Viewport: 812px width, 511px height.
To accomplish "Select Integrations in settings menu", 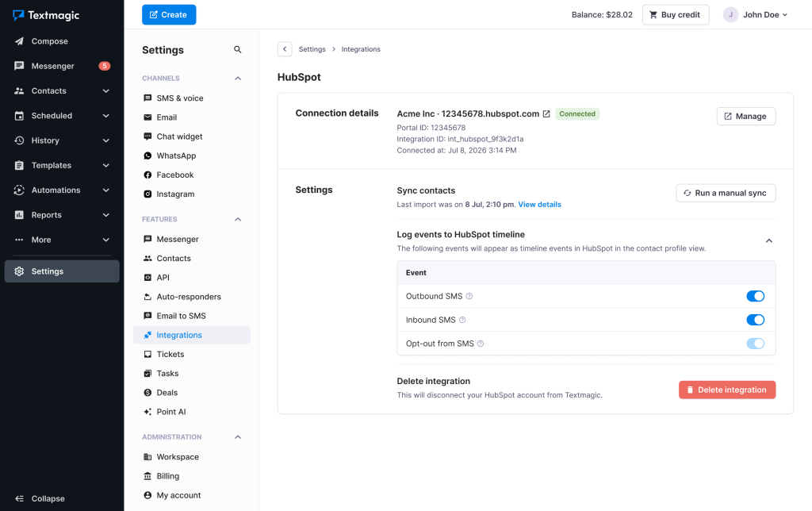I will tap(192, 335).
